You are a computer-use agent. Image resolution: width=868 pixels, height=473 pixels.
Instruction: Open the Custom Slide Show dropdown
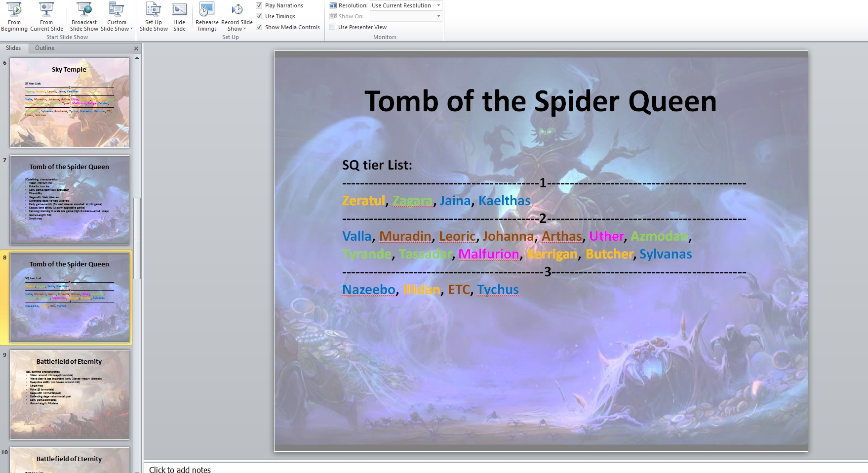[117, 17]
